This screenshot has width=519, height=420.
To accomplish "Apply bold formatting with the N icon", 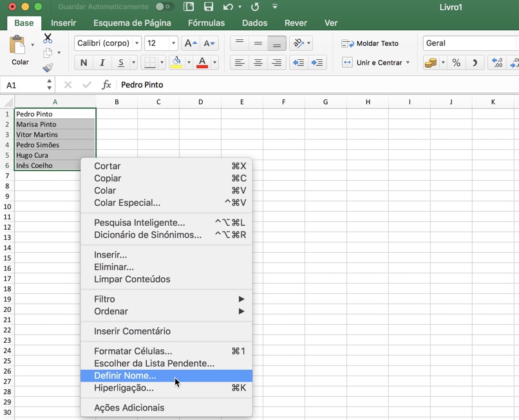I will coord(83,62).
